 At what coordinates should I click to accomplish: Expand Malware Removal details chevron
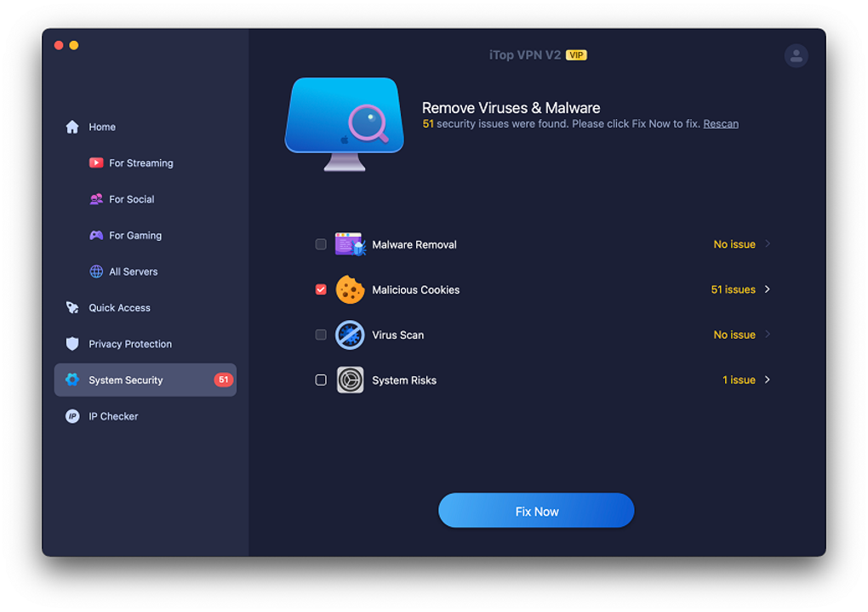coord(767,244)
